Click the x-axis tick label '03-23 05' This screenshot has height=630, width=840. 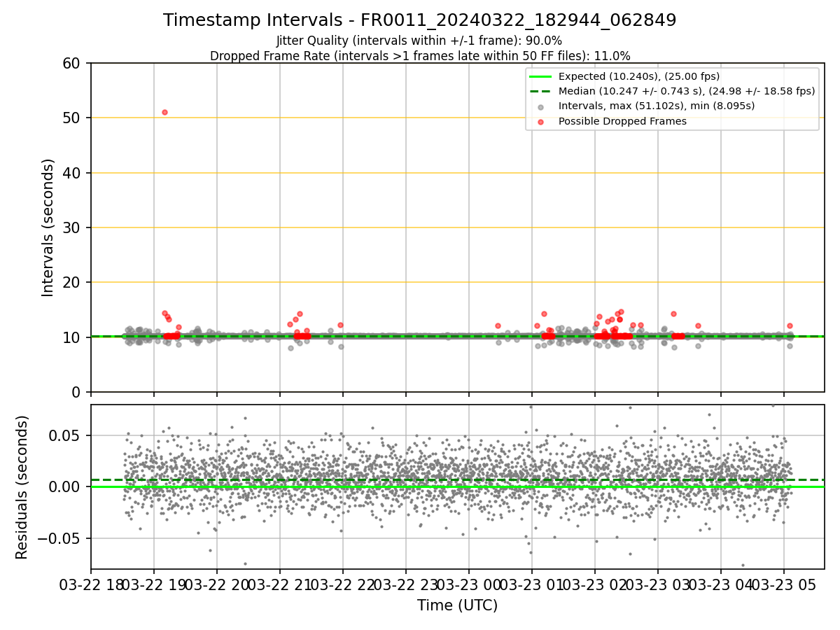(x=783, y=585)
